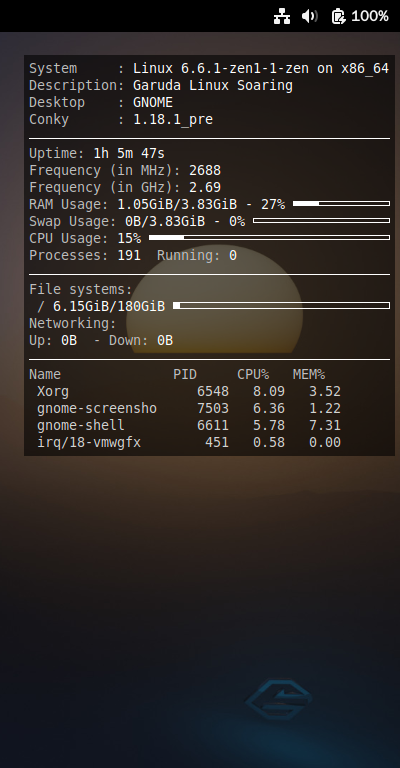400x768 pixels.
Task: Click the uptime value '1h 5m 47s'
Action: coord(129,153)
